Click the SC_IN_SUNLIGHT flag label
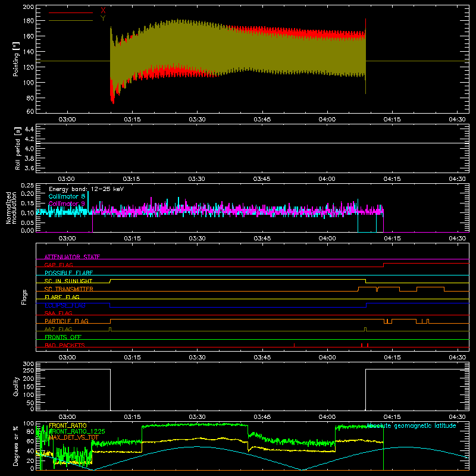The image size is (476, 476). pyautogui.click(x=68, y=281)
